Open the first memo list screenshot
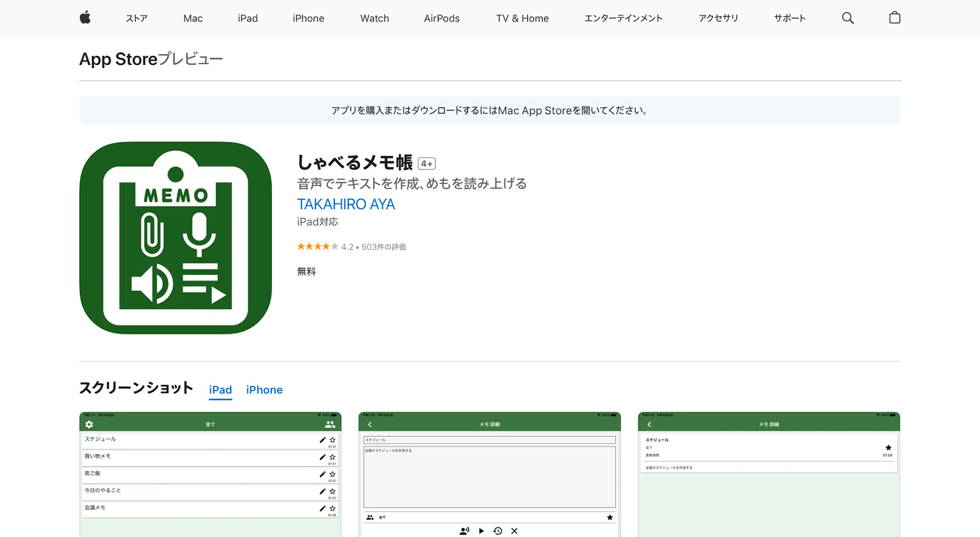The width and height of the screenshot is (980, 537). pyautogui.click(x=210, y=475)
